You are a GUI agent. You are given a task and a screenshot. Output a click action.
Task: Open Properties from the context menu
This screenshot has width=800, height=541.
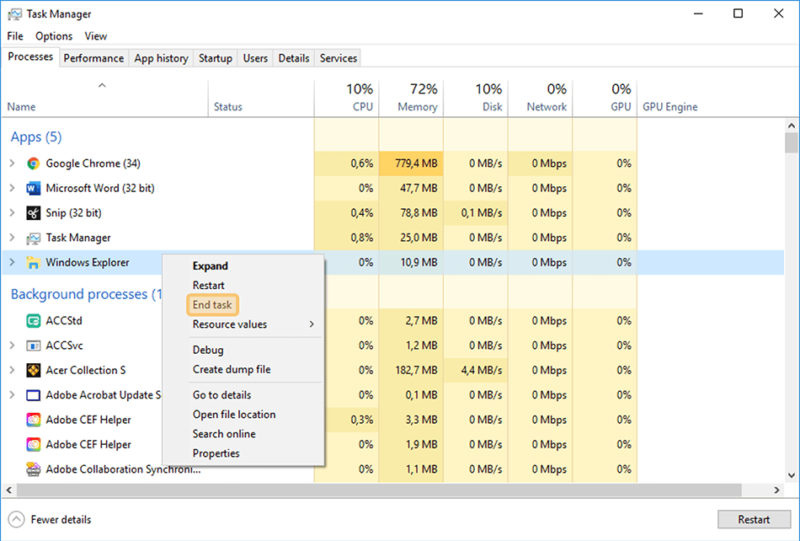point(216,453)
